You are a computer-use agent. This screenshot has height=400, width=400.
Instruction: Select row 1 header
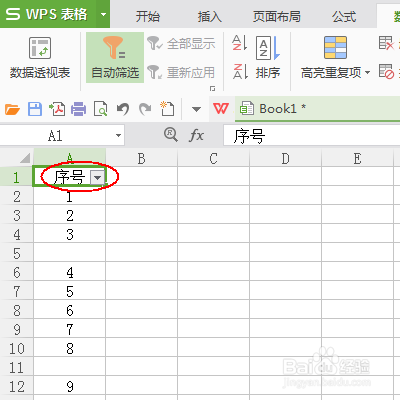[x=16, y=176]
